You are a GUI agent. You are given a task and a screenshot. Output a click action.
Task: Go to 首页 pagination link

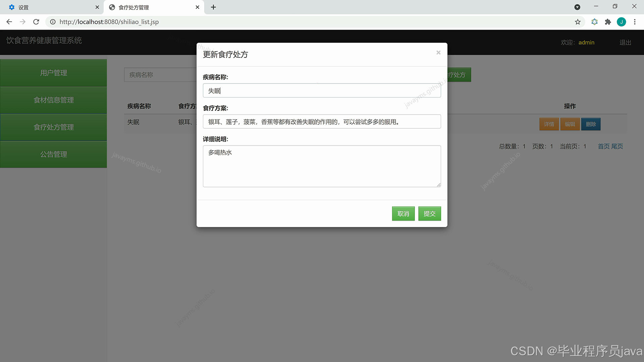[x=603, y=146]
